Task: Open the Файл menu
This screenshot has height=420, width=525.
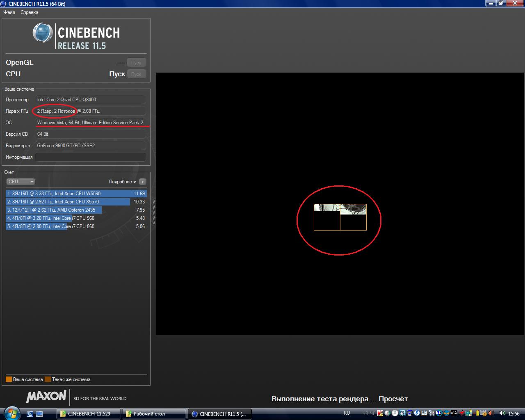Action: click(9, 12)
